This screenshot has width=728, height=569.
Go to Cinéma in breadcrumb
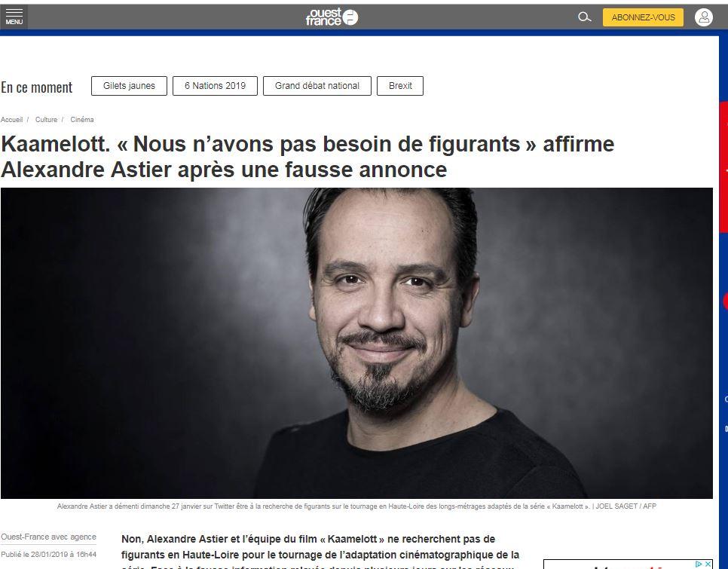82,120
